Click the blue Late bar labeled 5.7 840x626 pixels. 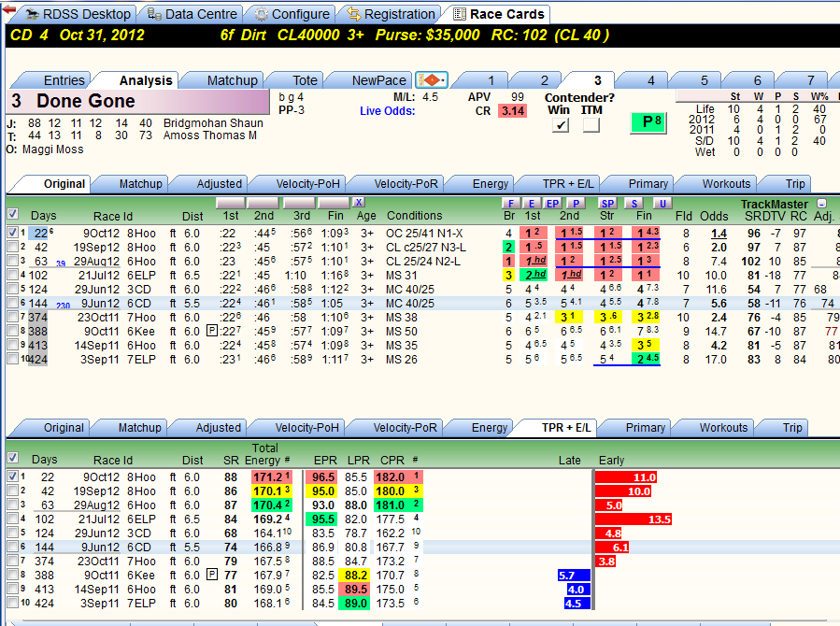point(574,576)
